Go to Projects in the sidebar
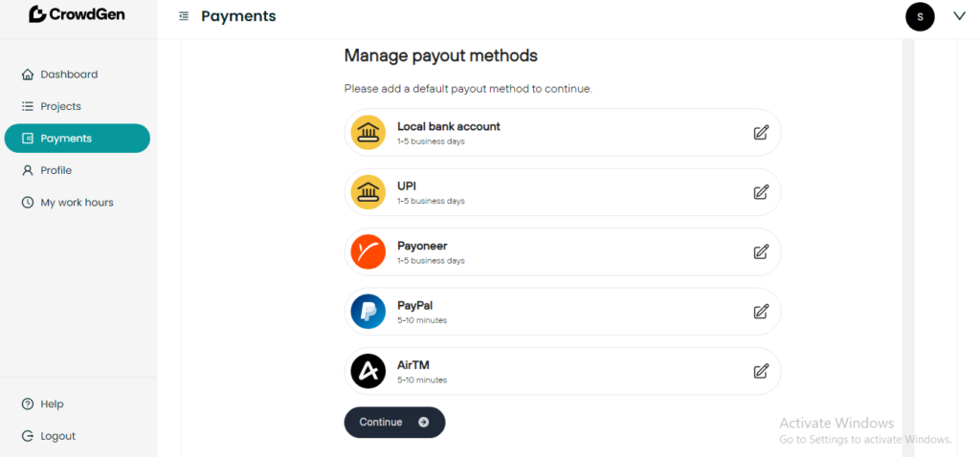980x457 pixels. (x=60, y=106)
